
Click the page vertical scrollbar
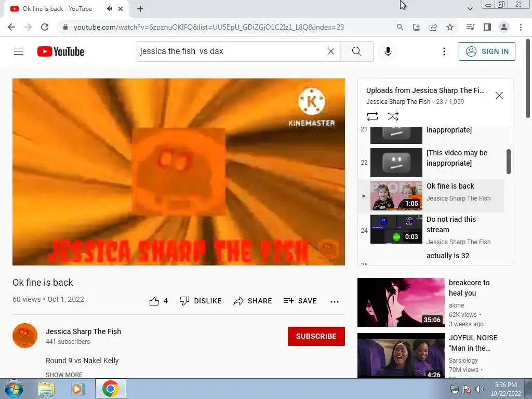(x=528, y=79)
